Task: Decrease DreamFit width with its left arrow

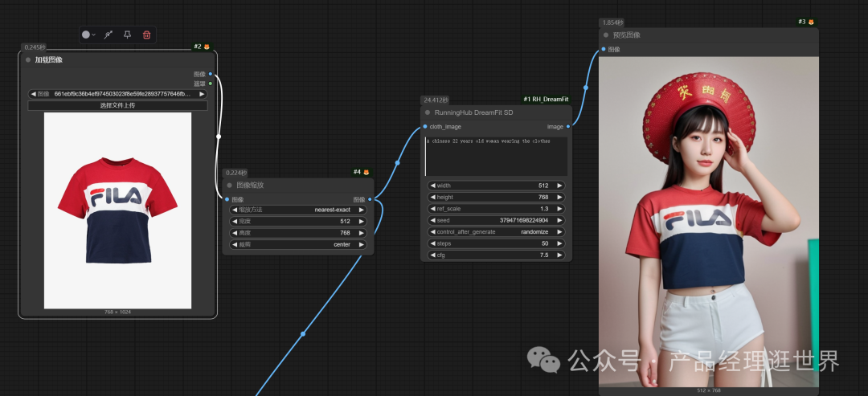Action: 433,186
